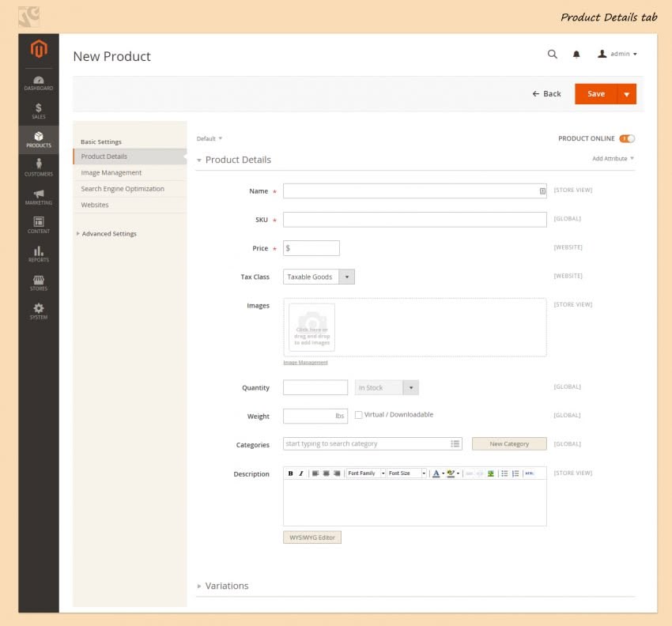Toggle italic in description editor

[x=301, y=473]
